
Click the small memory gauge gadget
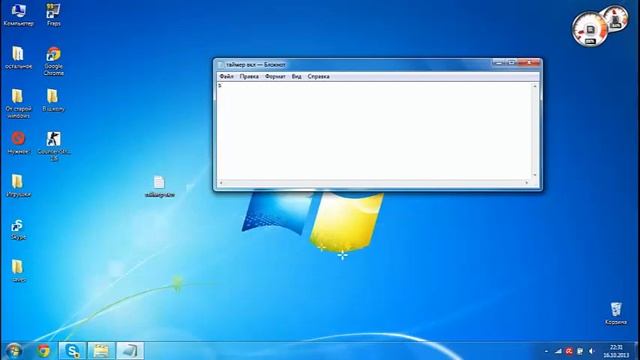coord(616,18)
